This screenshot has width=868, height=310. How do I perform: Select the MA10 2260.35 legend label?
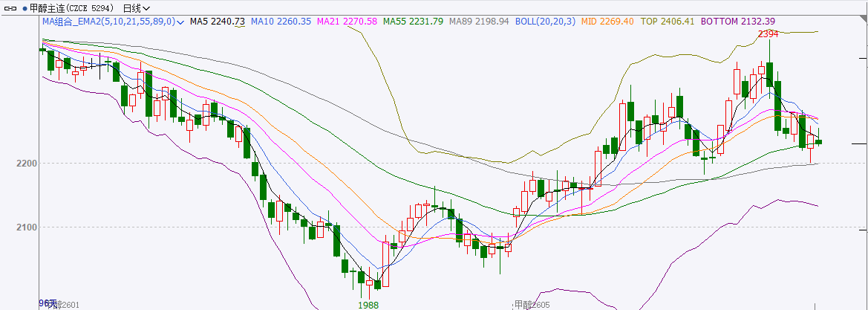[281, 22]
